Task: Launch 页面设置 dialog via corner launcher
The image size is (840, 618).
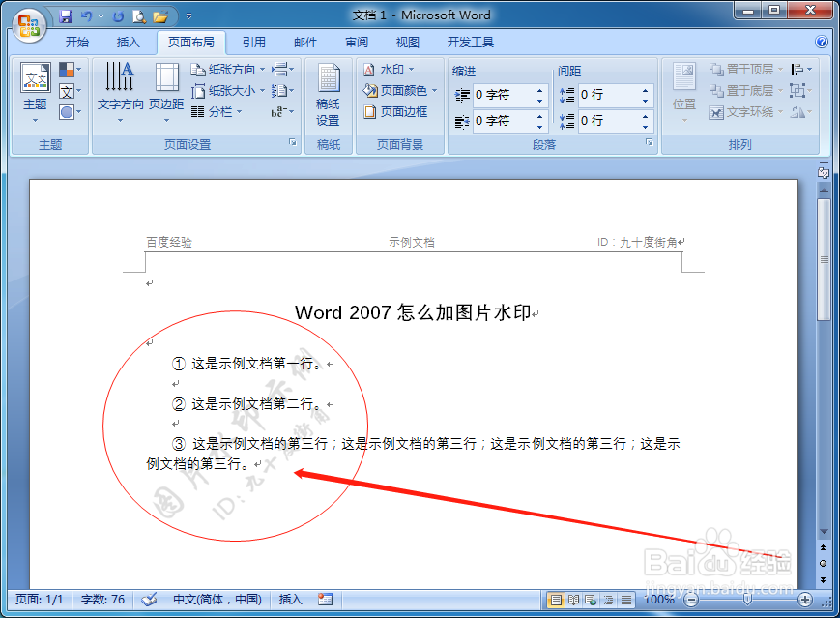Action: pyautogui.click(x=293, y=142)
